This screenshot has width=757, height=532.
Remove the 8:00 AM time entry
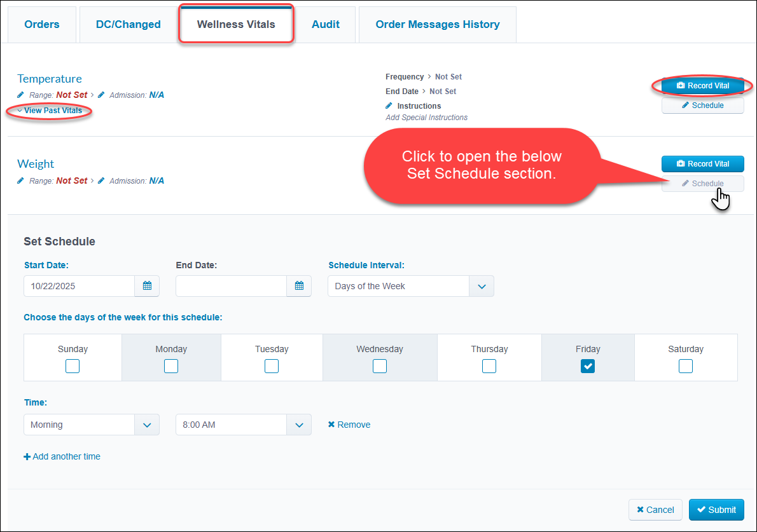click(x=349, y=425)
